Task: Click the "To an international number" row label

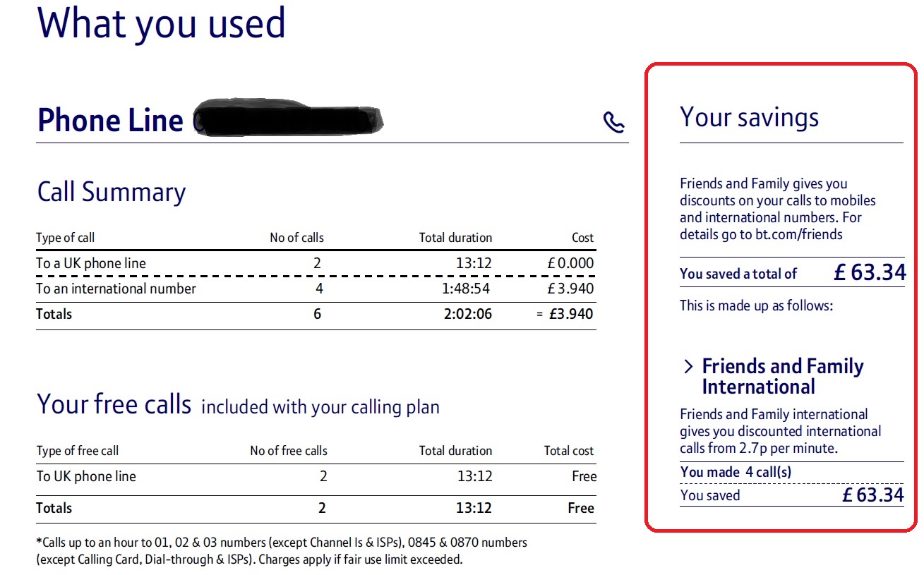Action: click(x=116, y=289)
